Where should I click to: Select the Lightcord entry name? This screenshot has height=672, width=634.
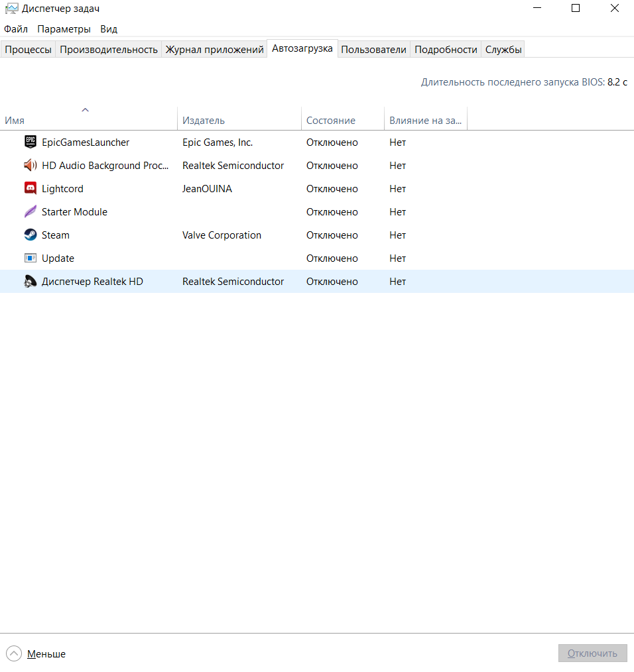pyautogui.click(x=62, y=189)
